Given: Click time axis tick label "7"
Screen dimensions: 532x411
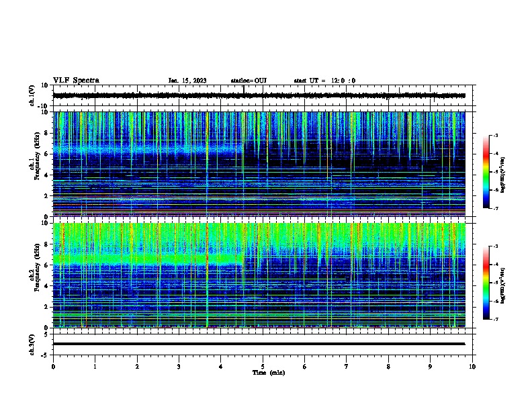Looking at the screenshot, I should click(347, 367).
